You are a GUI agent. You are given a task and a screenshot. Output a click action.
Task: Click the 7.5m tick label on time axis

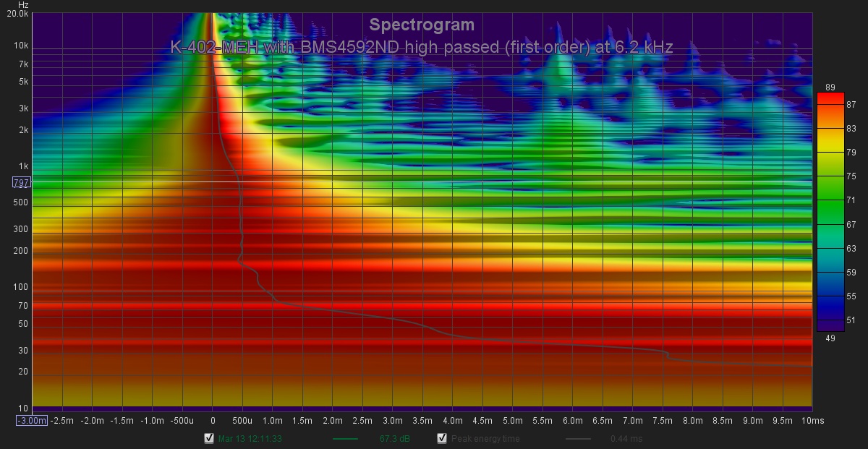(663, 420)
